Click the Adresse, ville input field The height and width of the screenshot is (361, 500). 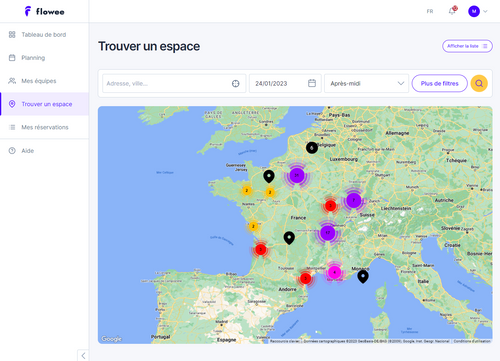pyautogui.click(x=174, y=83)
